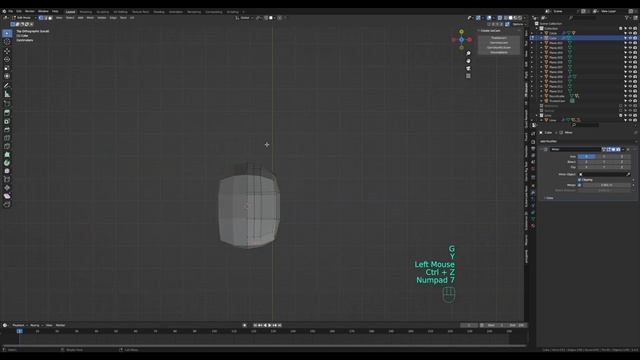Switch to the Modeling workspace tab
Image resolution: width=640 pixels, height=360 pixels.
[x=86, y=12]
